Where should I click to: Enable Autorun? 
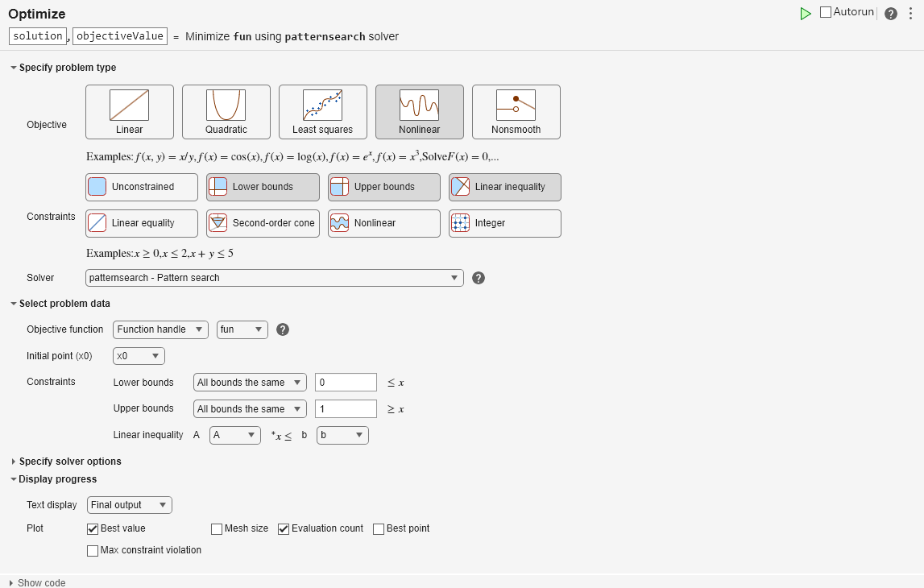tap(824, 12)
